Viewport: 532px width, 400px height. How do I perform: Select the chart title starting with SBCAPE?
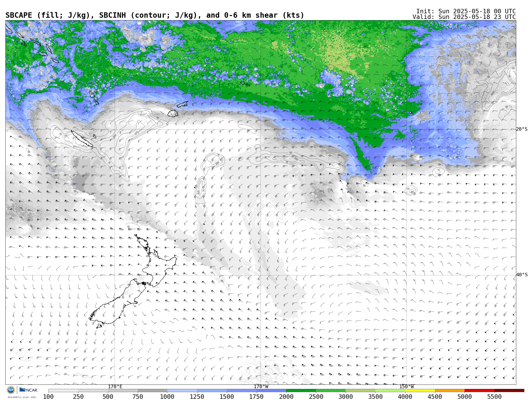(x=155, y=15)
